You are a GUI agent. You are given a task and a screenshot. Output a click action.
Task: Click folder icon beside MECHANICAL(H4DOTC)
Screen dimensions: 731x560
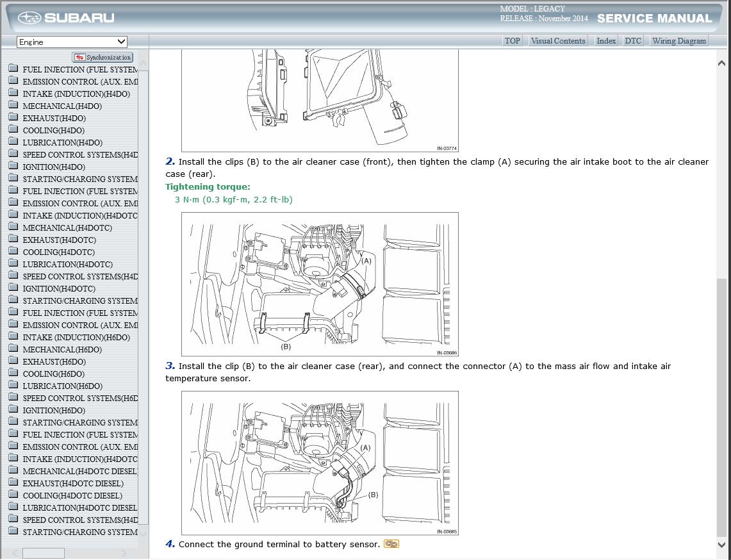click(13, 227)
